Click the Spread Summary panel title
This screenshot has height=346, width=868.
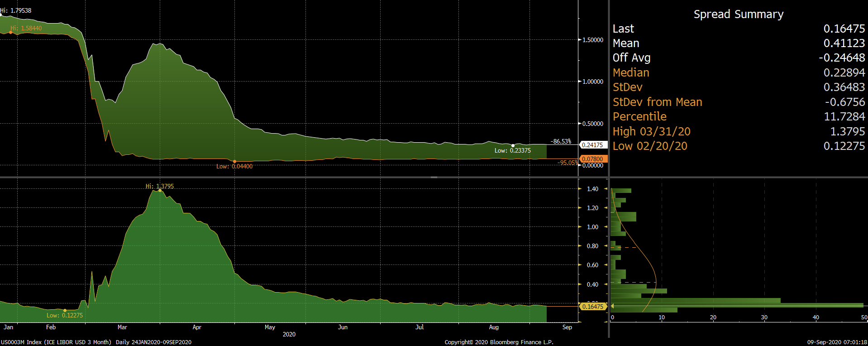click(738, 14)
